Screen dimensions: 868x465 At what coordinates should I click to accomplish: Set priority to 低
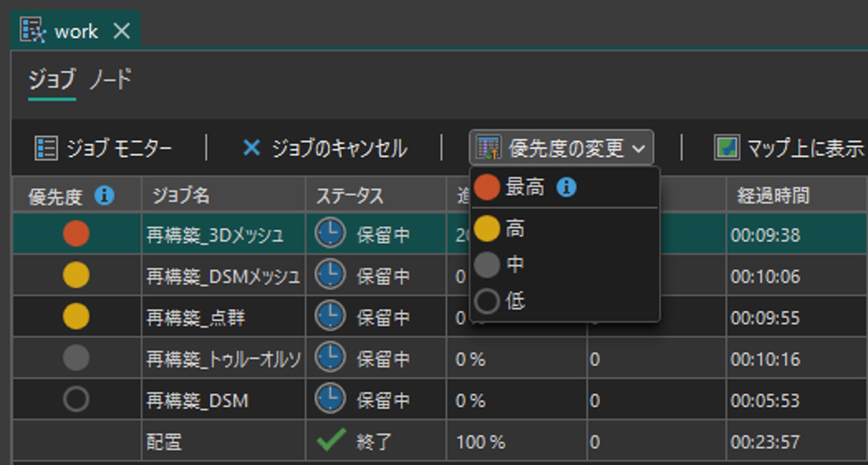click(x=515, y=301)
